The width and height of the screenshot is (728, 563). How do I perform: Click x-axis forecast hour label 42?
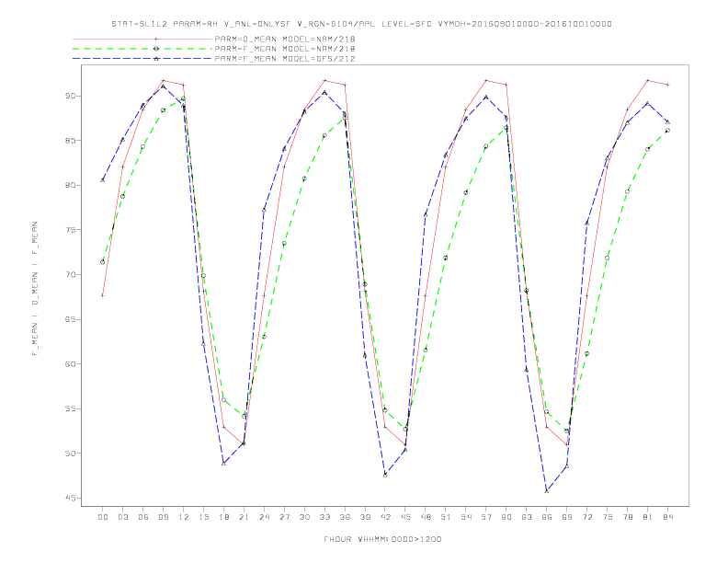point(385,517)
